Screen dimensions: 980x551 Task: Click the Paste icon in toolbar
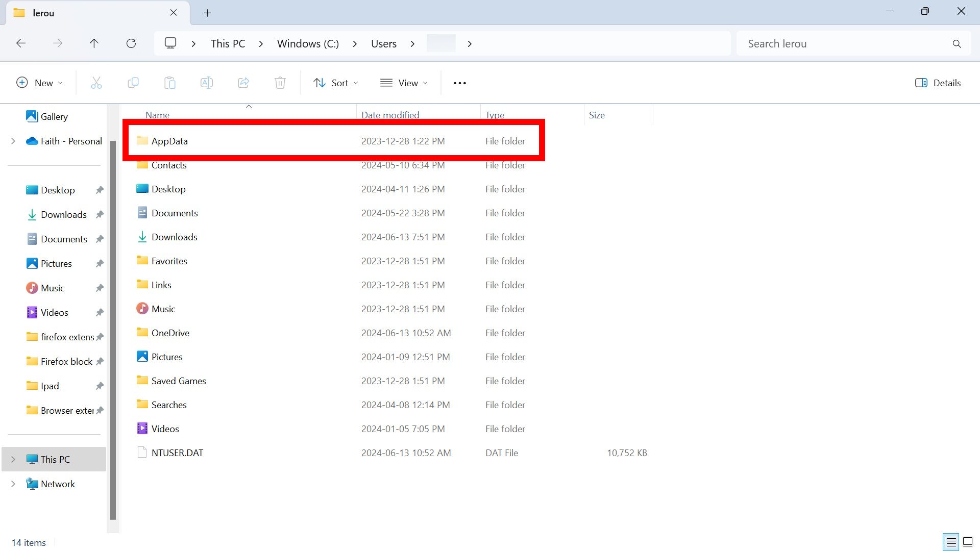click(170, 82)
